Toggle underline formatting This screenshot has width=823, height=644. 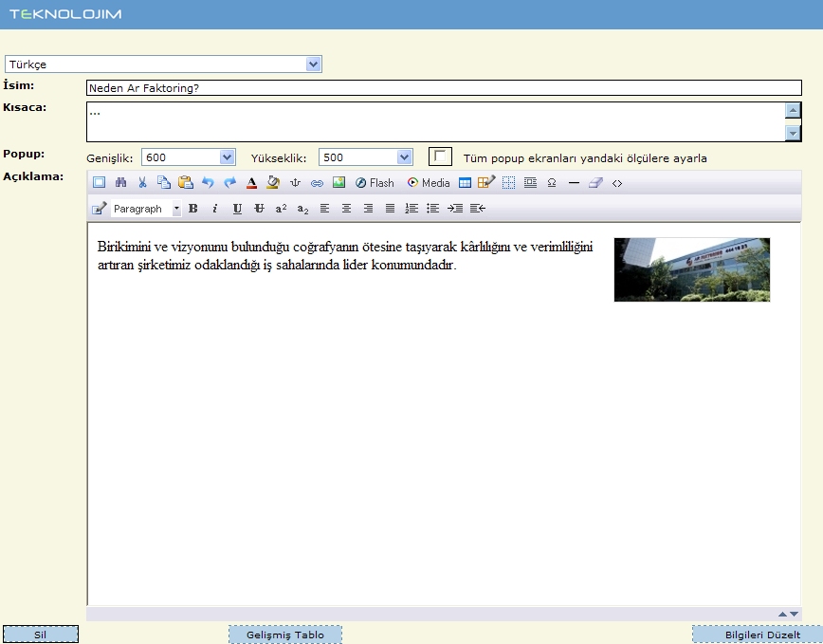tap(237, 209)
